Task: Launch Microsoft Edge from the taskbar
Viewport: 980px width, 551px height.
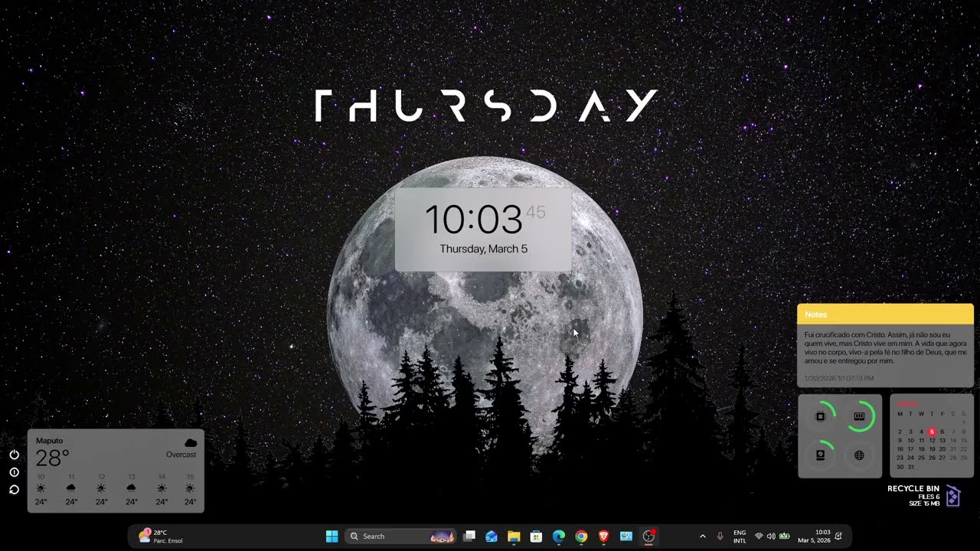Action: pyautogui.click(x=559, y=536)
